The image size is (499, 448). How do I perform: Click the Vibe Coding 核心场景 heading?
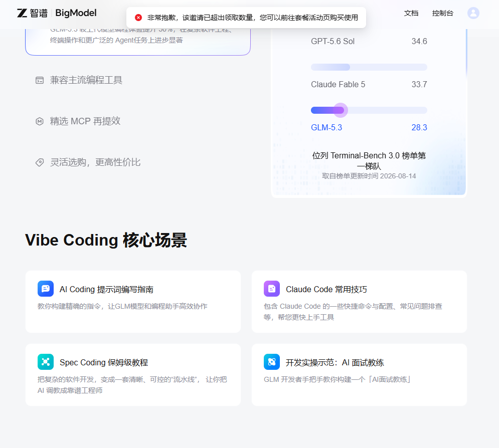106,240
